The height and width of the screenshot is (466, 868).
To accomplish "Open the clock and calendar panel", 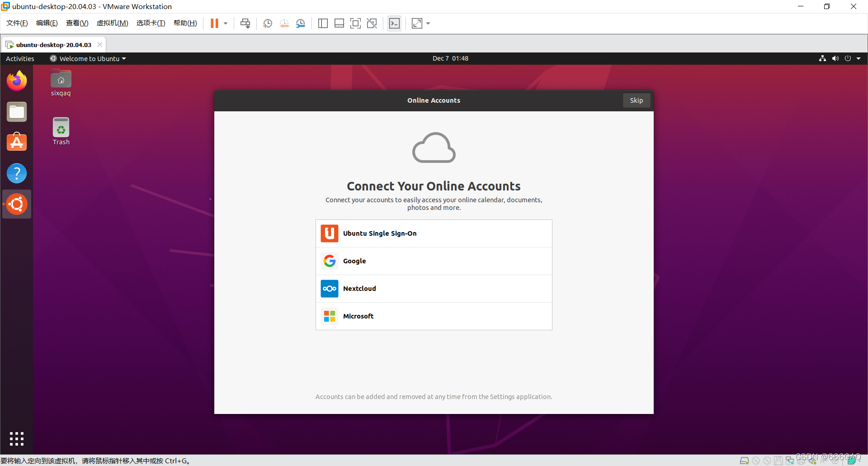I will click(x=450, y=58).
